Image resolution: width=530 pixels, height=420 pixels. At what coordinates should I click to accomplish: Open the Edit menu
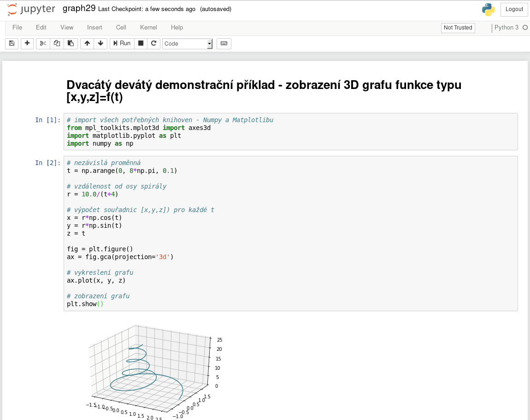click(41, 28)
